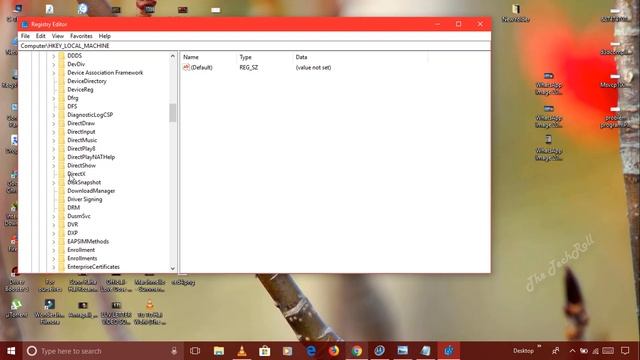This screenshot has height=360, width=640.
Task: Expand the DirectDraw key
Action: click(x=53, y=123)
